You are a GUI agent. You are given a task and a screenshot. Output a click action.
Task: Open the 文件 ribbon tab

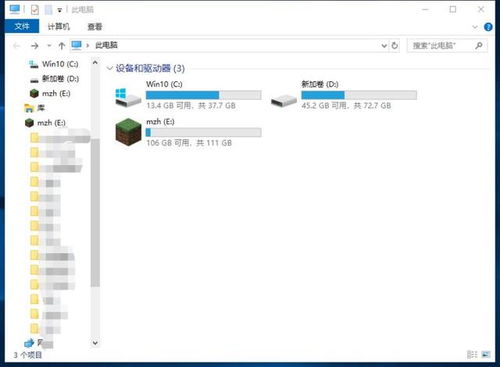point(22,26)
